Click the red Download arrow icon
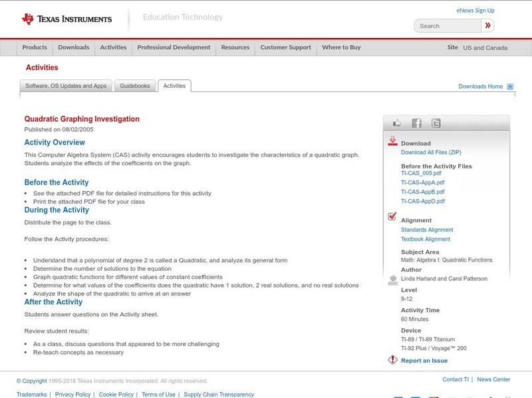This screenshot has width=532, height=398. (x=392, y=141)
